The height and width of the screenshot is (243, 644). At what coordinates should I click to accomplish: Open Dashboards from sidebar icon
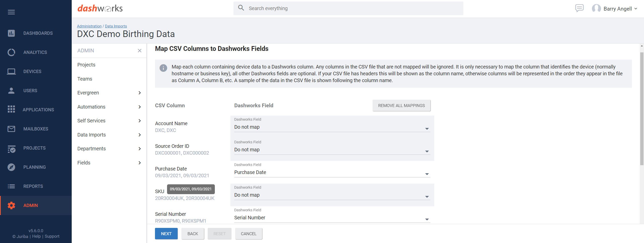tap(11, 33)
